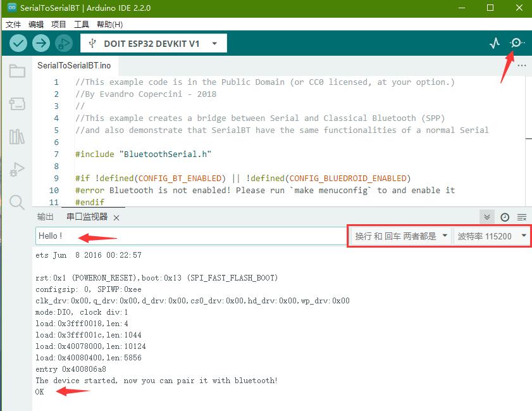This screenshot has height=411, width=532.
Task: Click the 'ets Jun 8 2016' output line
Action: [88, 255]
